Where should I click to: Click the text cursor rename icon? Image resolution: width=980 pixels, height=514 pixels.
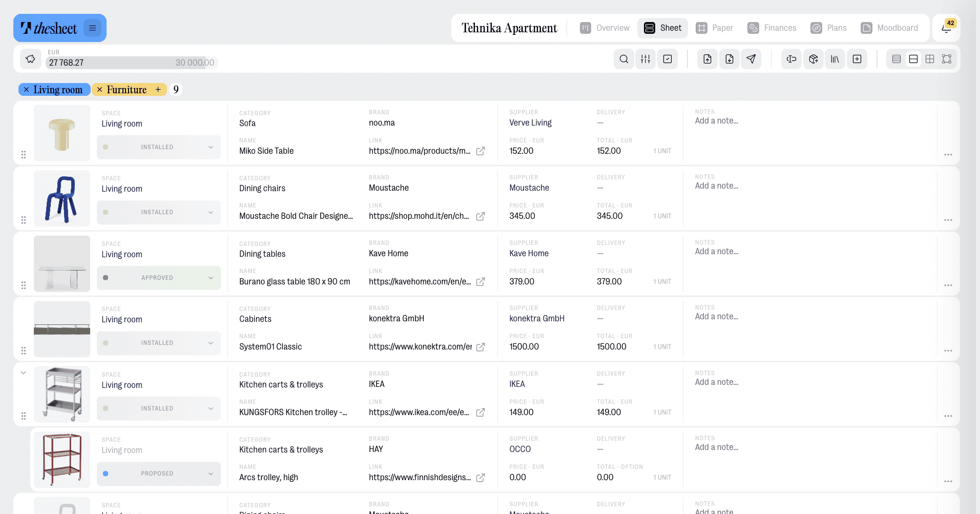click(x=791, y=59)
